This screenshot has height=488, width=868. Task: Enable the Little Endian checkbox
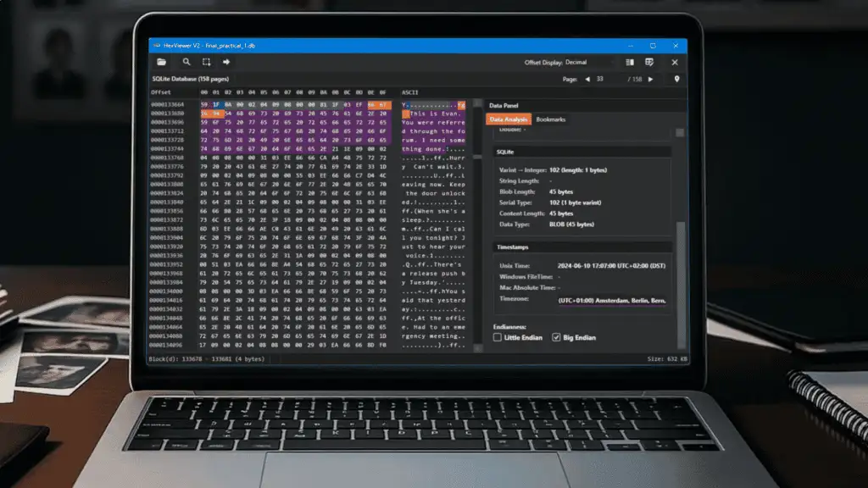coord(498,337)
